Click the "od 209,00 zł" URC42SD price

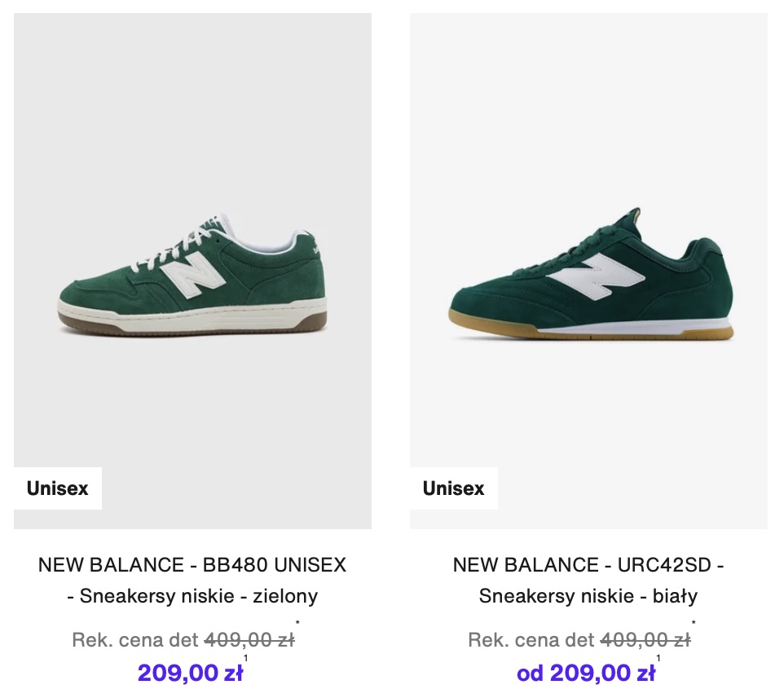(x=585, y=674)
